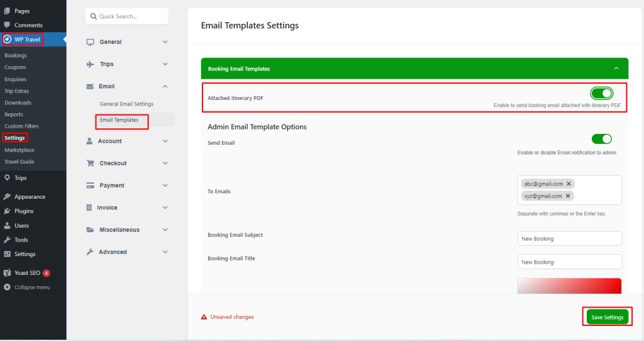The image size is (644, 341).
Task: Click the Payment credit card icon
Action: point(91,186)
